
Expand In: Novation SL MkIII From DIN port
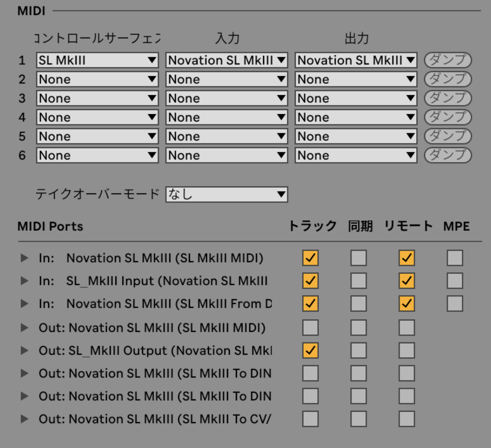[24, 304]
